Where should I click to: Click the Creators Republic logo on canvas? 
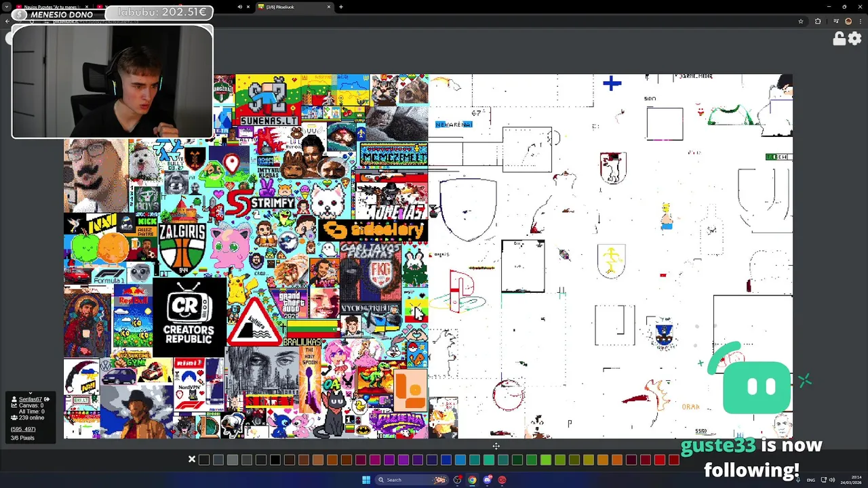click(x=189, y=317)
